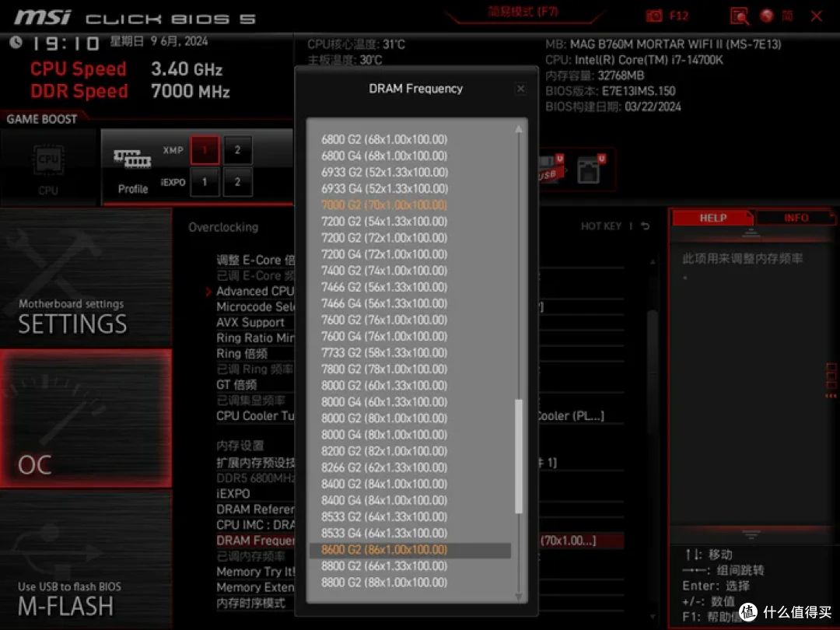
Task: Click the memory Profile icon
Action: click(132, 159)
